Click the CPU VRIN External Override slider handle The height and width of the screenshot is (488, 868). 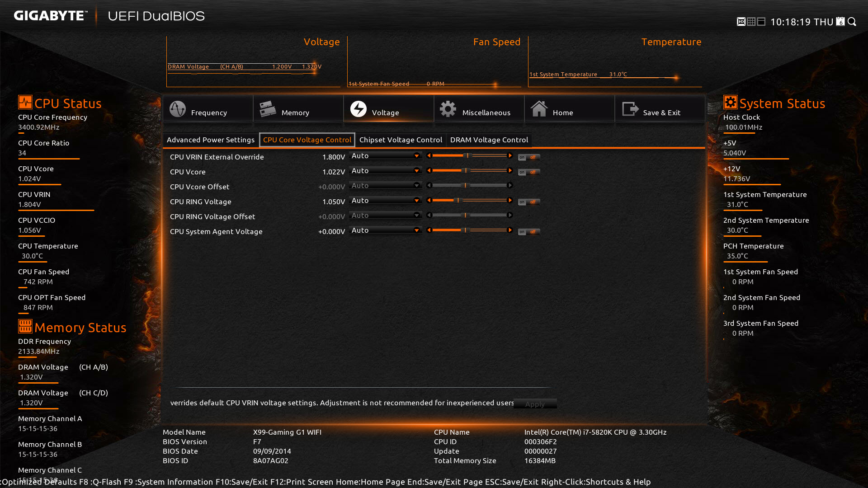point(467,156)
